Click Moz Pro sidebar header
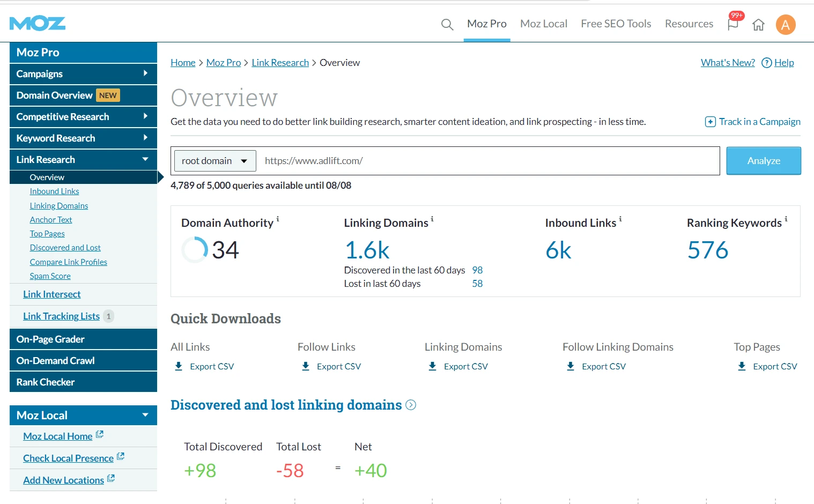The height and width of the screenshot is (504, 814). (83, 53)
